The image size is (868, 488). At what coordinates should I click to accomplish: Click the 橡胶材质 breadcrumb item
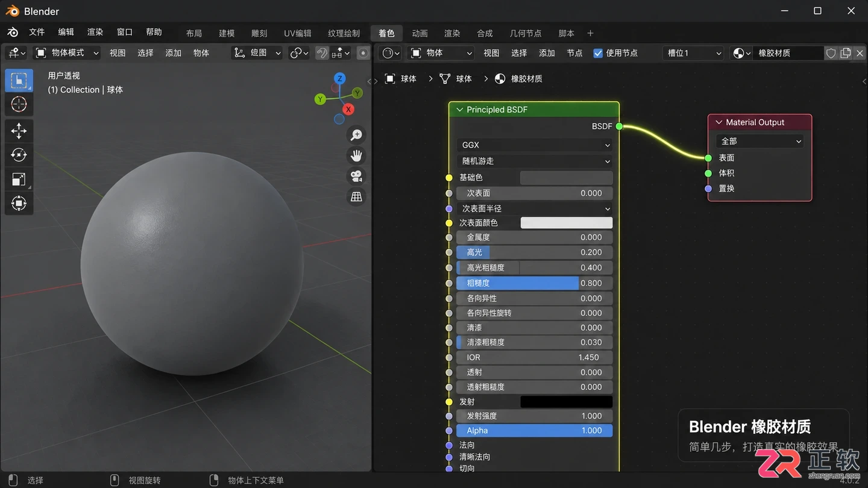tap(518, 79)
